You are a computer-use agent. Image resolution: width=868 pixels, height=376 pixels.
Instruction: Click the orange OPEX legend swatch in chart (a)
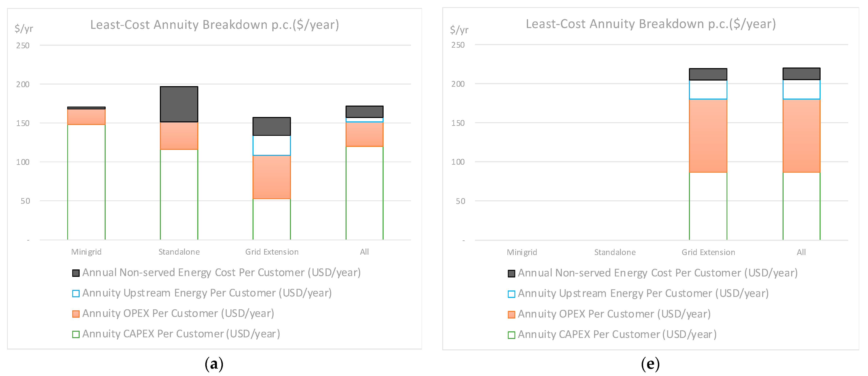(76, 314)
